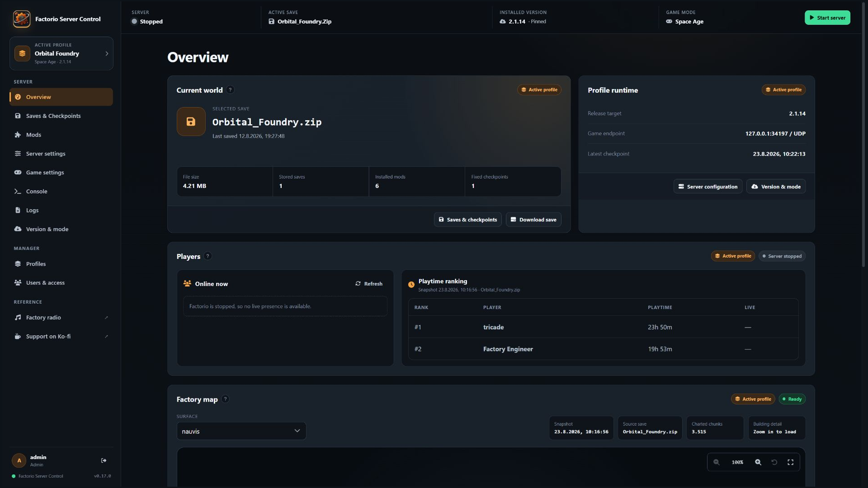Click the 23h 50m playtime value
This screenshot has width=868, height=488.
point(660,327)
